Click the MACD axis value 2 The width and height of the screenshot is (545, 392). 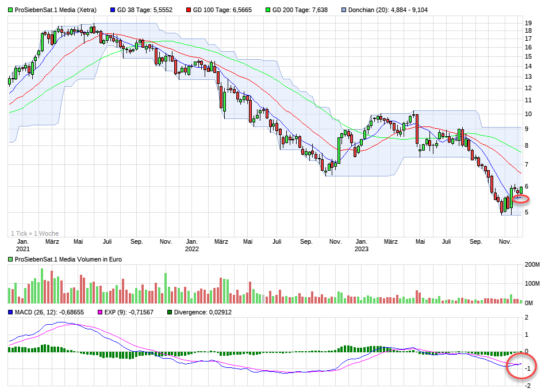[527, 318]
